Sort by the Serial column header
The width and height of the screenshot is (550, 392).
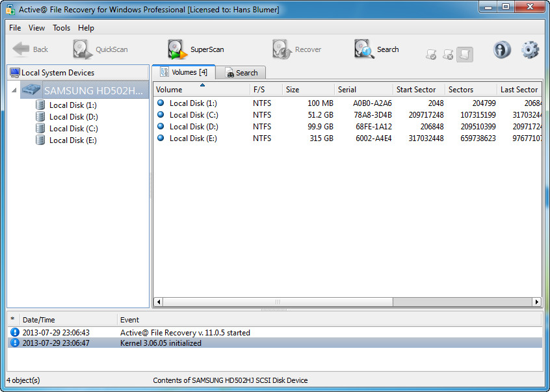point(363,90)
